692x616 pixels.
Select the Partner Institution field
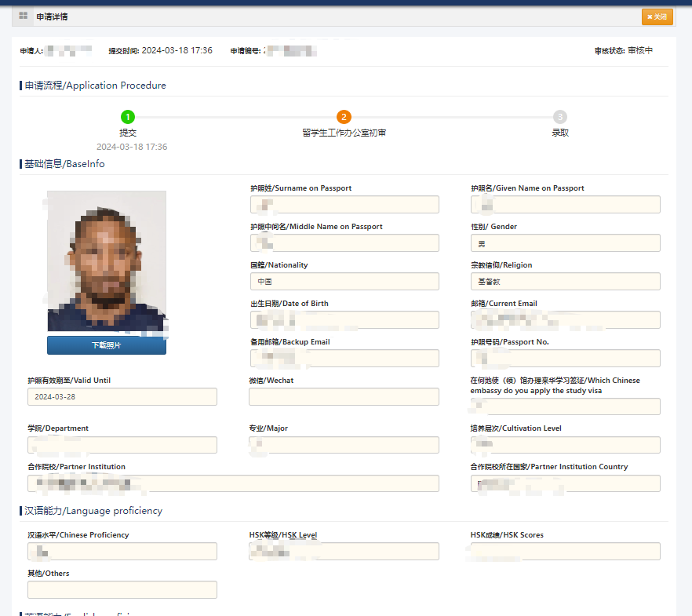[x=233, y=483]
